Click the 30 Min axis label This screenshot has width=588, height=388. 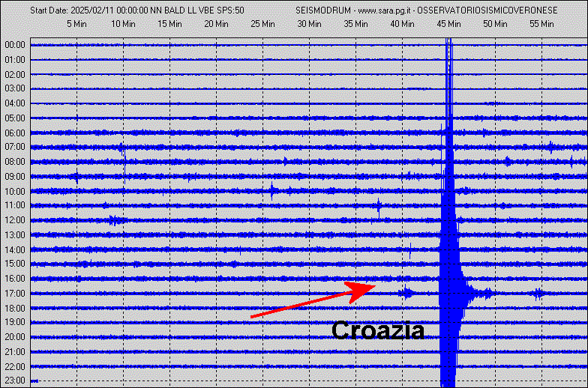tap(309, 24)
